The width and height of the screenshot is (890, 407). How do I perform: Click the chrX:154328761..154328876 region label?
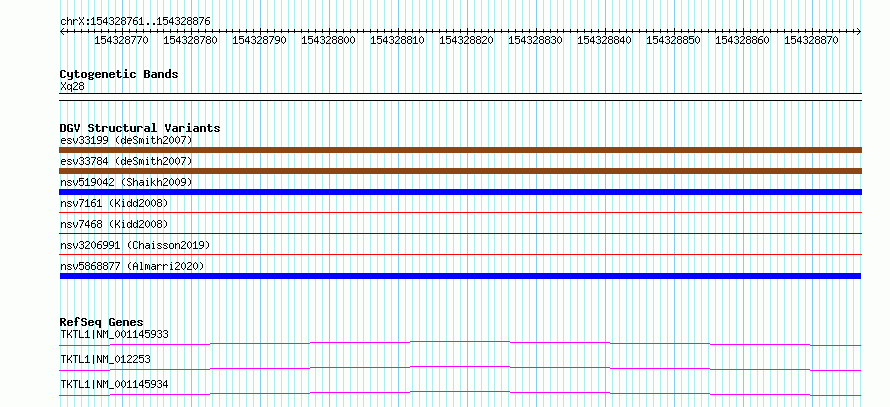tap(135, 21)
